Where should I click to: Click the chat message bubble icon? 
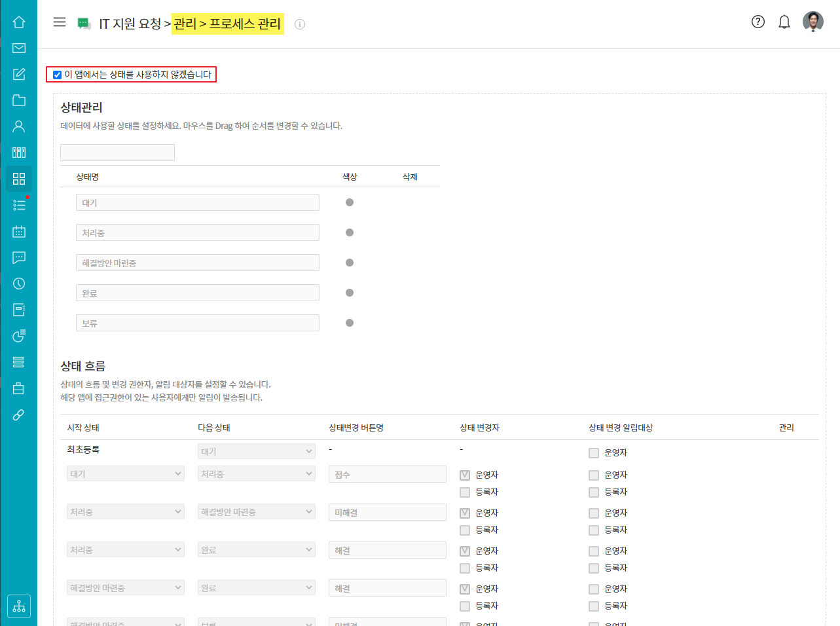pos(19,257)
